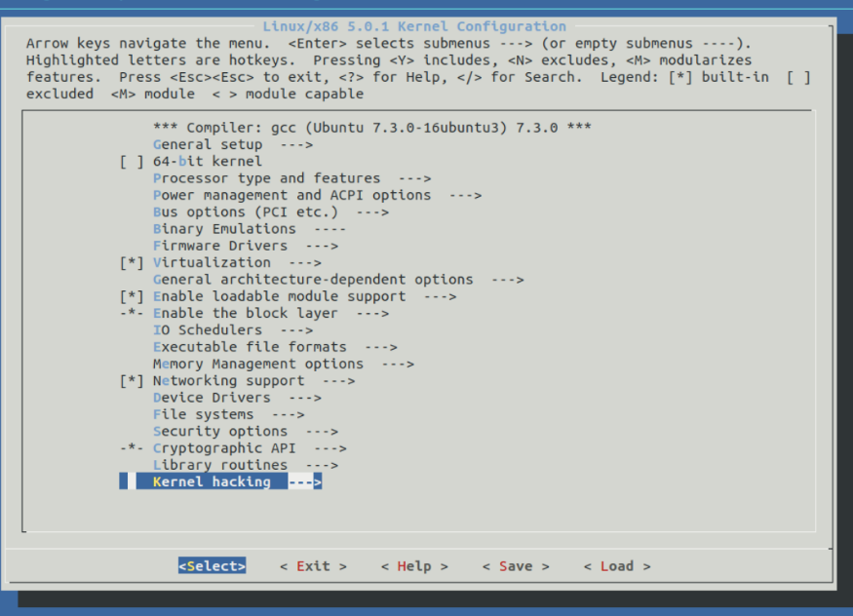Open Bus options (PCI etc.) submenu
This screenshot has width=853, height=616.
coord(271,212)
